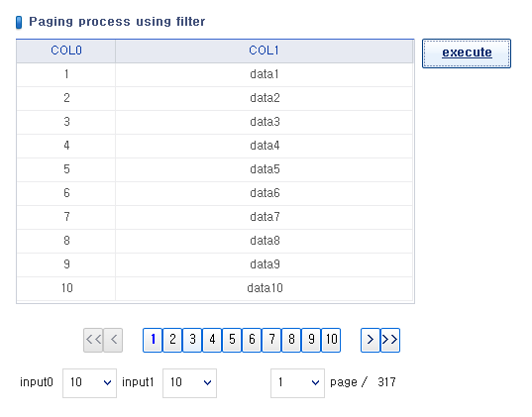Go to page 10 in pager

pos(331,340)
